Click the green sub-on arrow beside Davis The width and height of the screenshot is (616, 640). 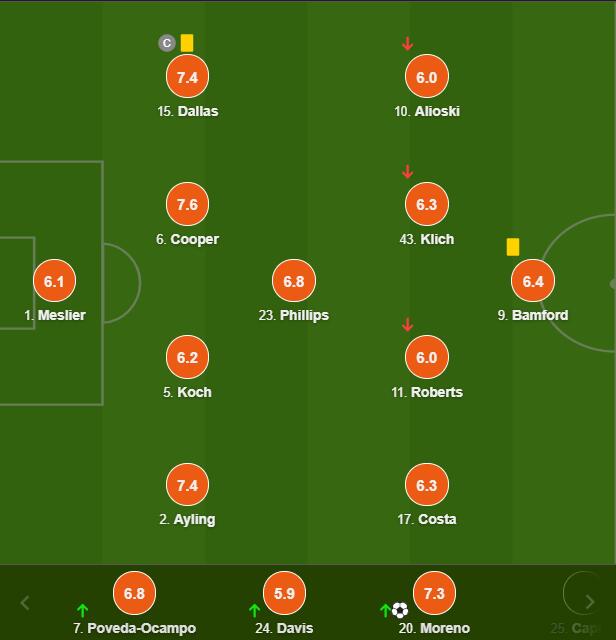coord(254,611)
